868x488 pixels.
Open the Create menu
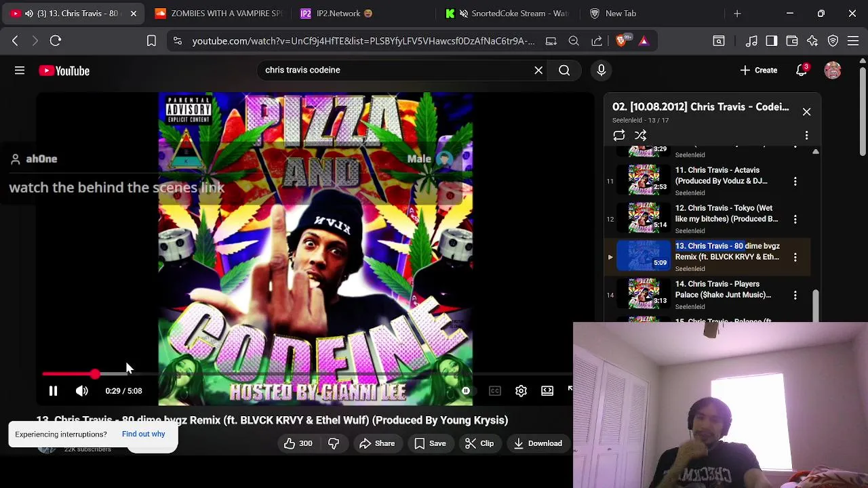[759, 70]
